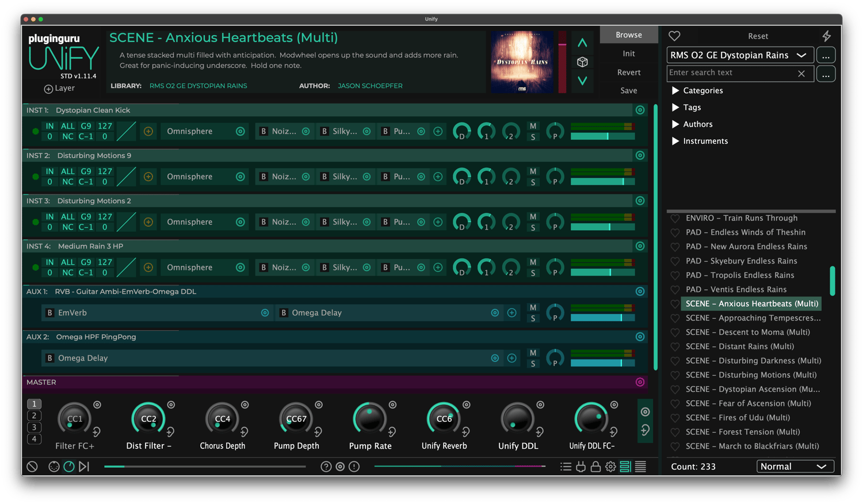Go to previous patch with up arrow
The height and width of the screenshot is (504, 863).
coord(582,43)
